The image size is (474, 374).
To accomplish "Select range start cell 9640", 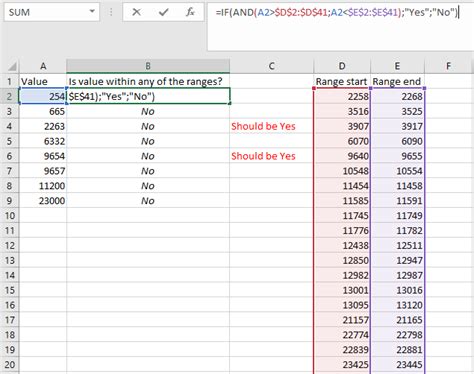I will point(342,156).
